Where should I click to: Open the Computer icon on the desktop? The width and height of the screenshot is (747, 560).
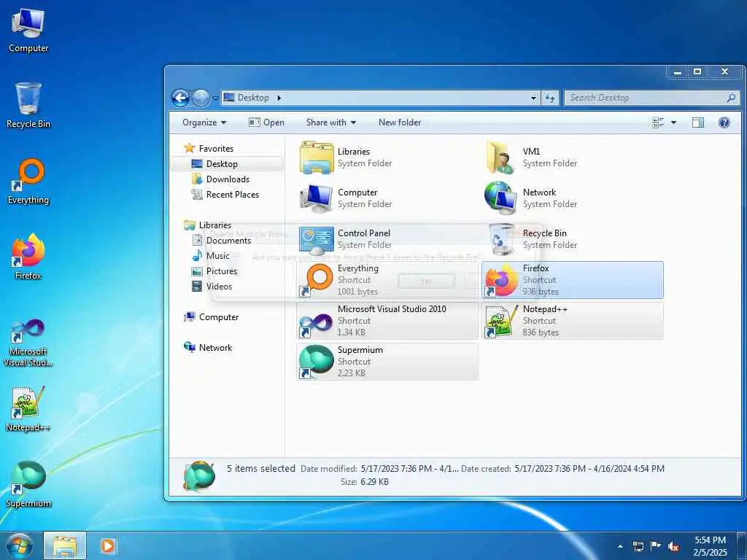point(28,31)
